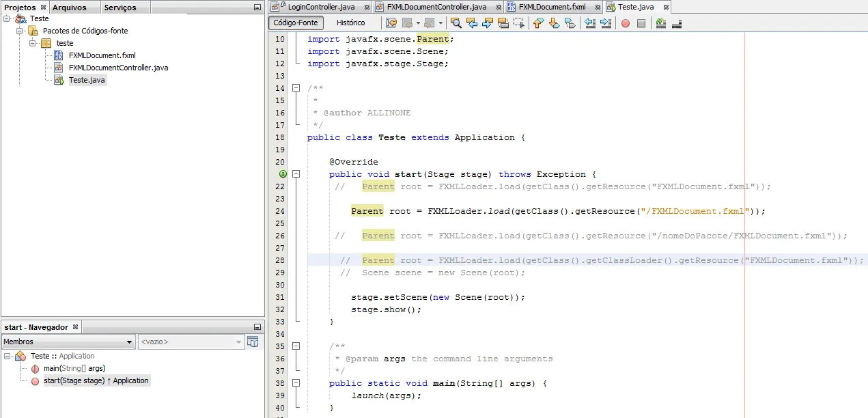Select the Código-Fonte view button

pos(296,23)
